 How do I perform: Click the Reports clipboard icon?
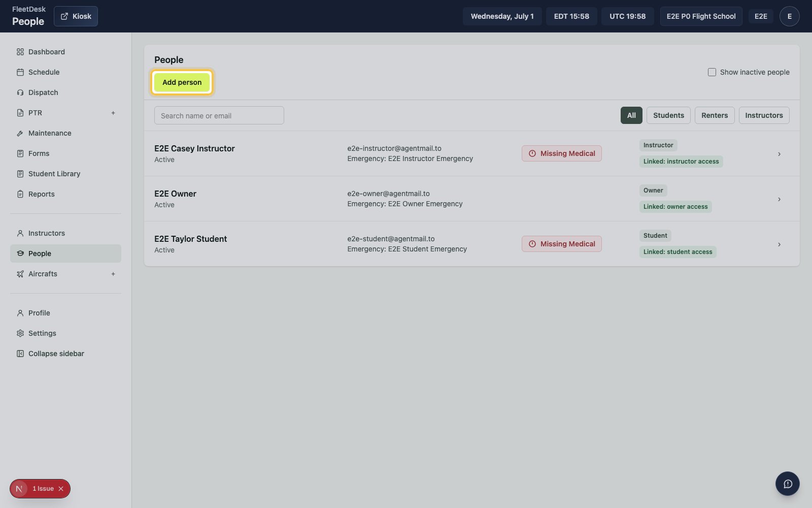click(20, 194)
